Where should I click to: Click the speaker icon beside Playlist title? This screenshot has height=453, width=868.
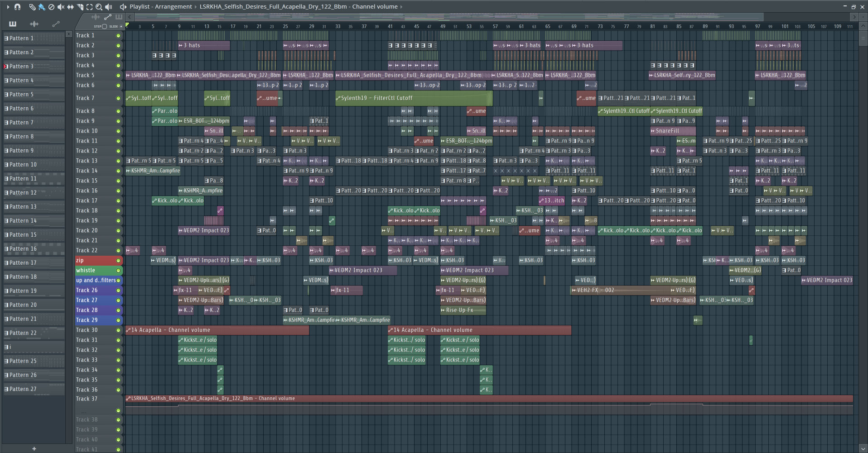(123, 7)
